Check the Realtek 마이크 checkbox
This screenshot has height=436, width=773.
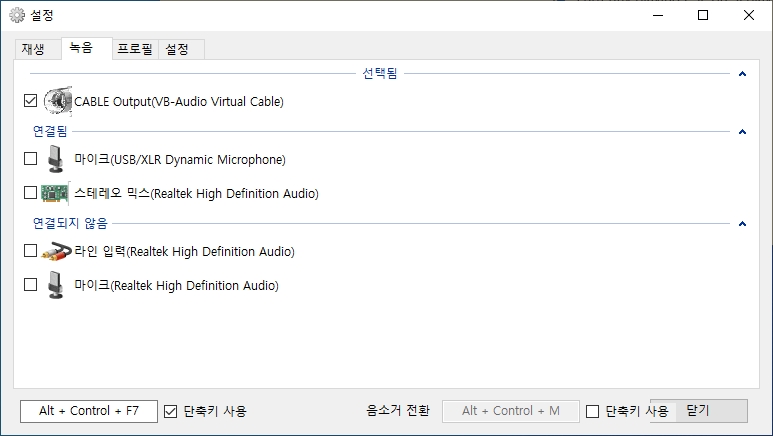(x=31, y=285)
